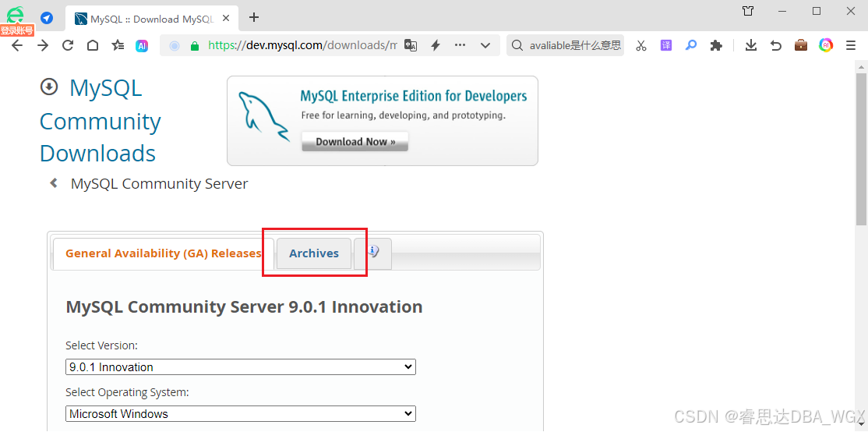
Task: Click the AI assistant icon beside favorites
Action: tap(142, 46)
